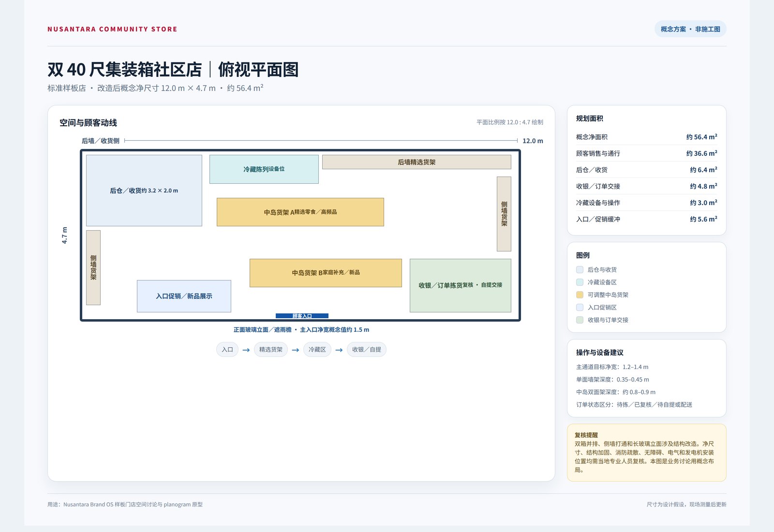774x532 pixels.
Task: Click the footer 用途 Nusantara Brand OS note
Action: [x=125, y=504]
